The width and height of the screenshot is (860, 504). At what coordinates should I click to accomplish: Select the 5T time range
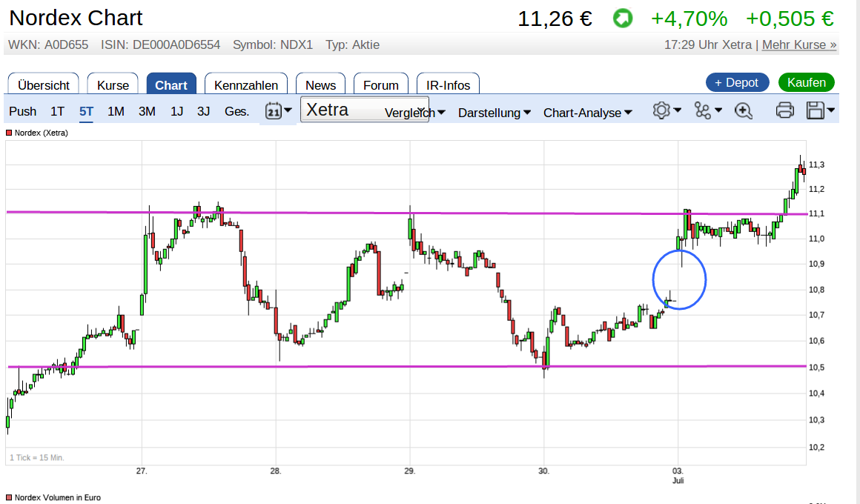[x=86, y=111]
